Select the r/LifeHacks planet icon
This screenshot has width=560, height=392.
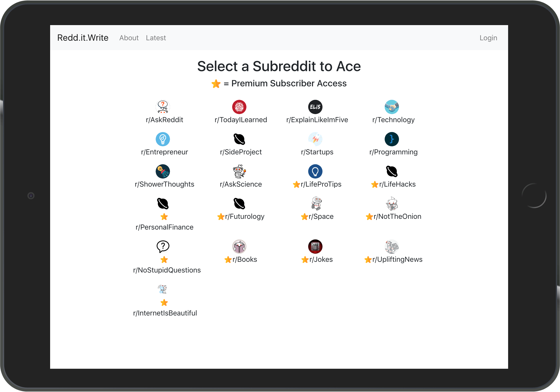392,171
